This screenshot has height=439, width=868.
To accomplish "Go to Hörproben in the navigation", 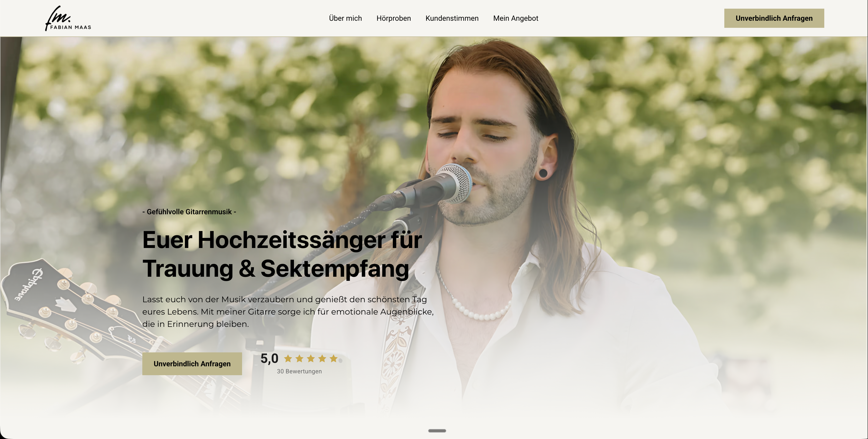I will (393, 18).
